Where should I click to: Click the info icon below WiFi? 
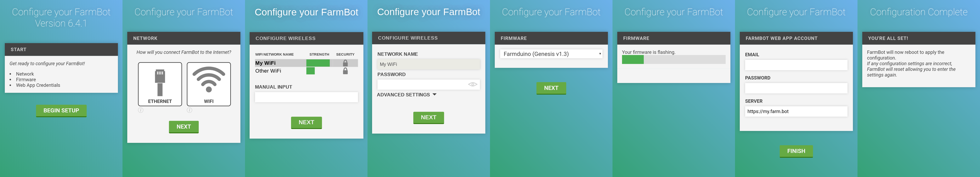[189, 111]
